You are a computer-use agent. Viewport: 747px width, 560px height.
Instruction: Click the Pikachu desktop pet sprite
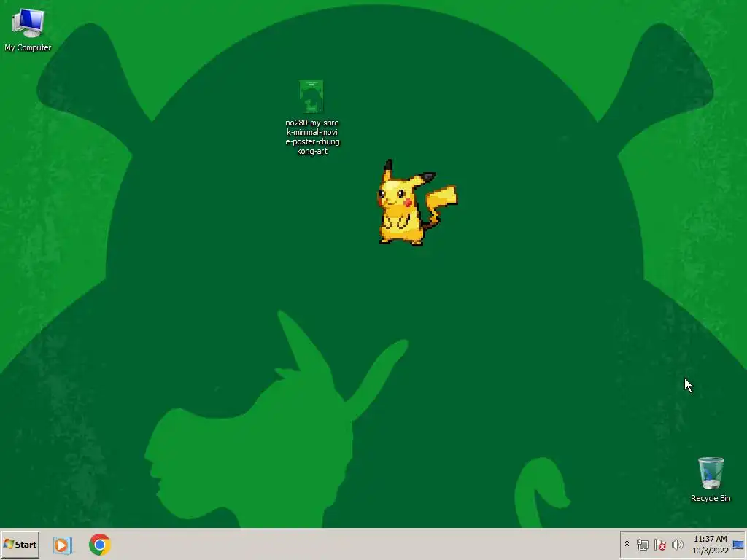(x=417, y=203)
